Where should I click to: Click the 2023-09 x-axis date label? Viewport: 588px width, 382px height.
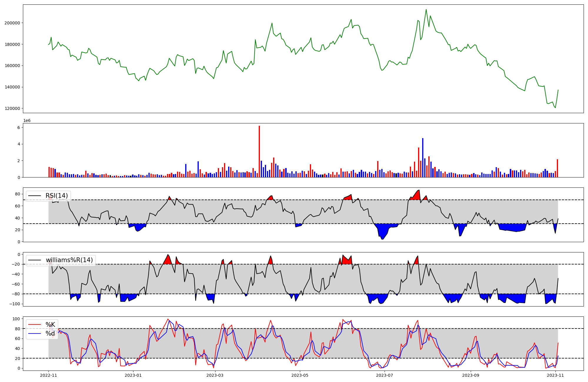tap(471, 375)
